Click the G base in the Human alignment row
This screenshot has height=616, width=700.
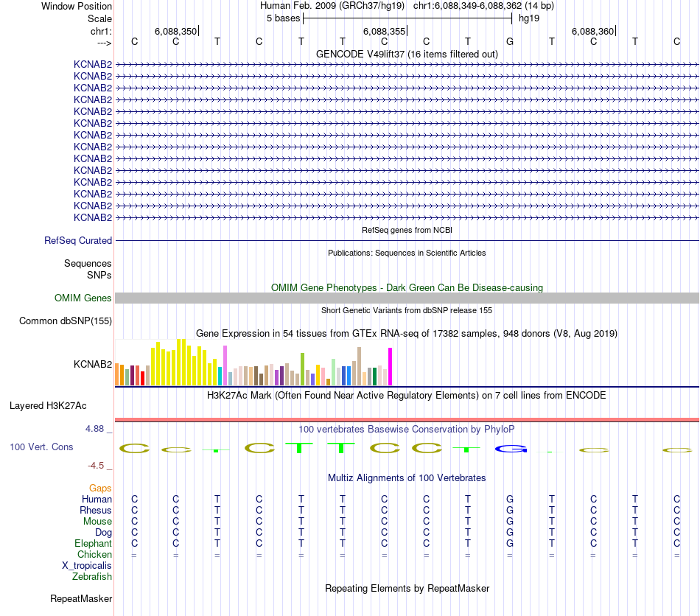tap(510, 499)
